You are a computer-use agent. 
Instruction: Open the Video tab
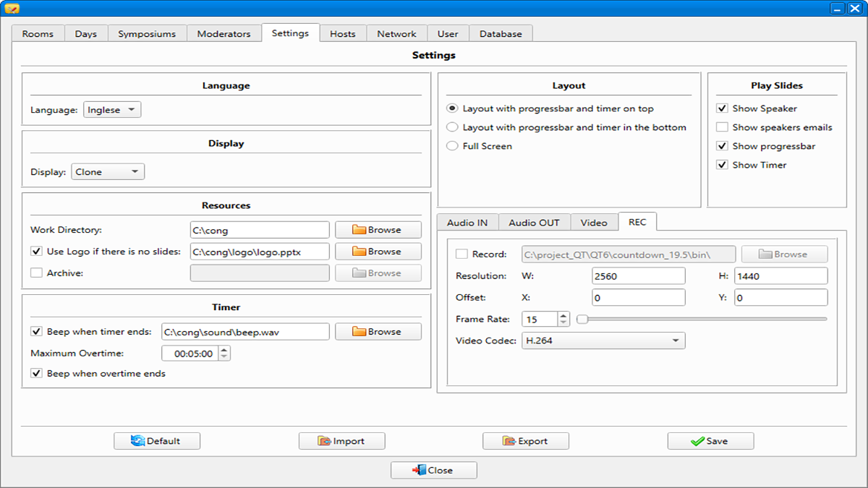click(x=594, y=223)
